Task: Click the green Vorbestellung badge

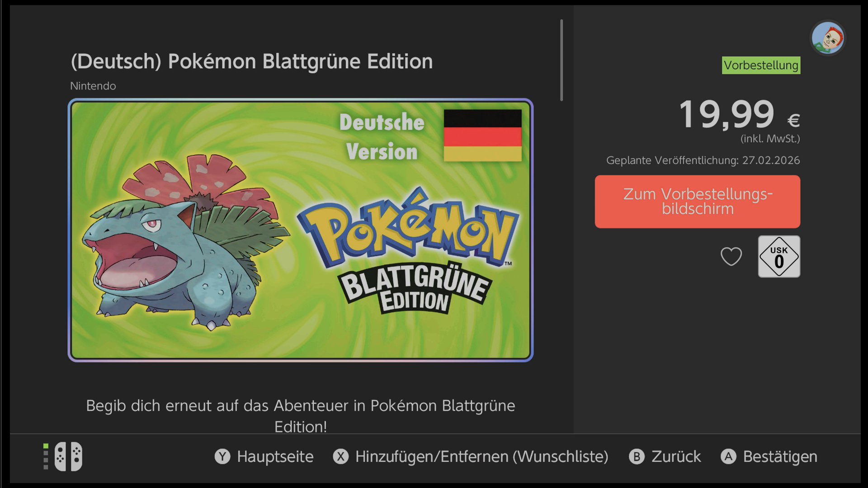Action: coord(761,65)
